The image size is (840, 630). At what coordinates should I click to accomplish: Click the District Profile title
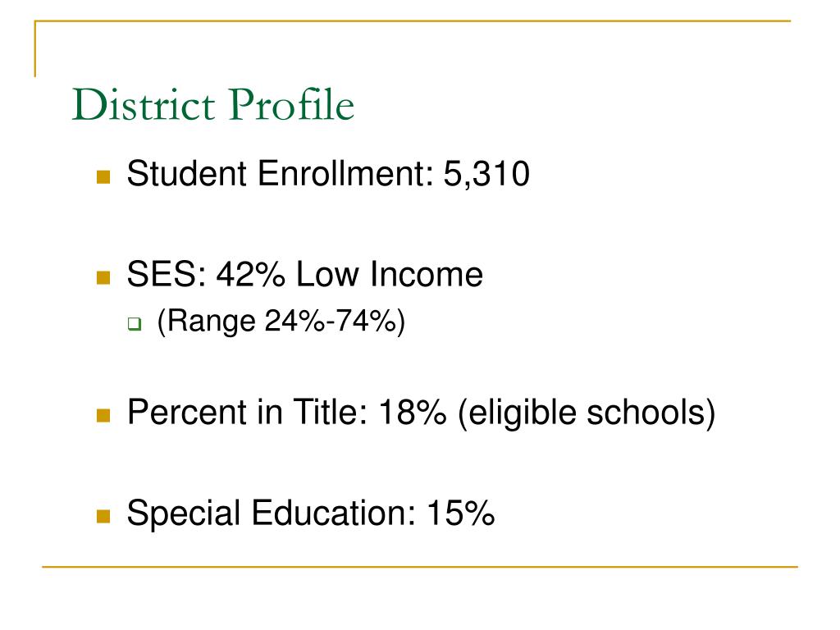click(x=213, y=104)
